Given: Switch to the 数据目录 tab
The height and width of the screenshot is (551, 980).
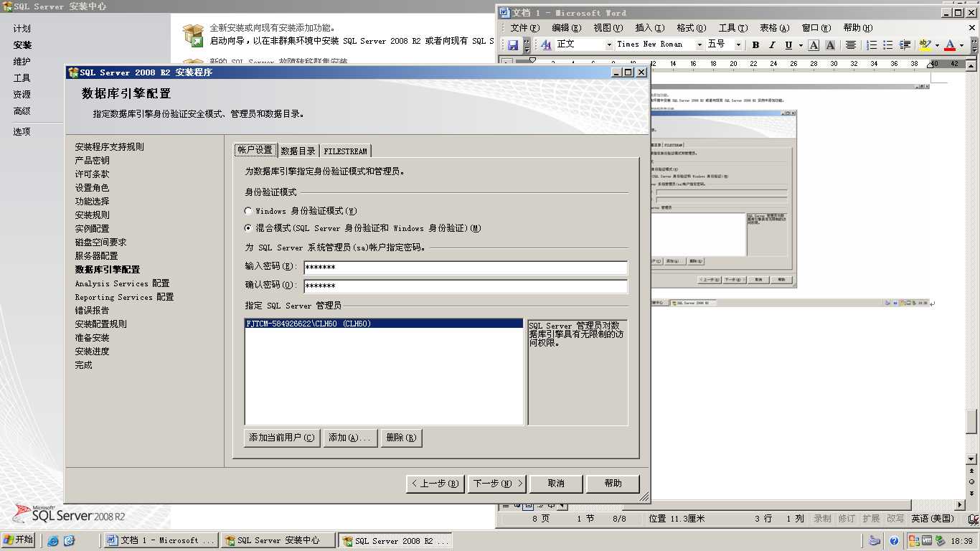Looking at the screenshot, I should tap(298, 151).
